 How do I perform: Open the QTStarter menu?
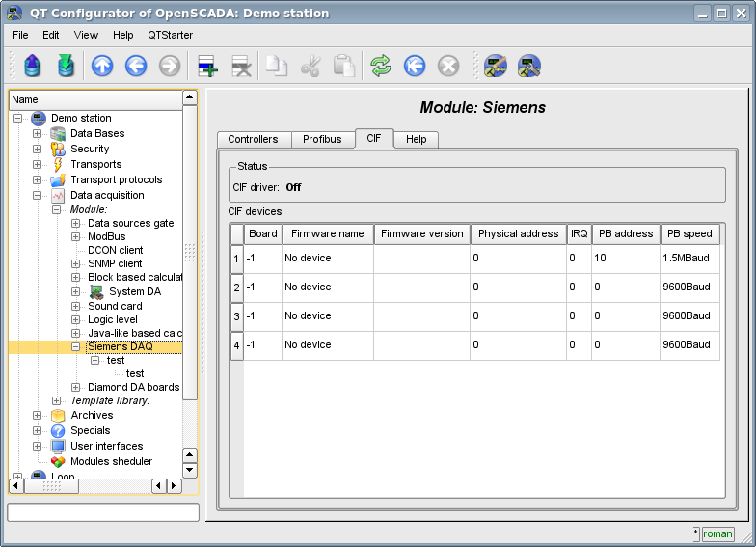[x=170, y=35]
